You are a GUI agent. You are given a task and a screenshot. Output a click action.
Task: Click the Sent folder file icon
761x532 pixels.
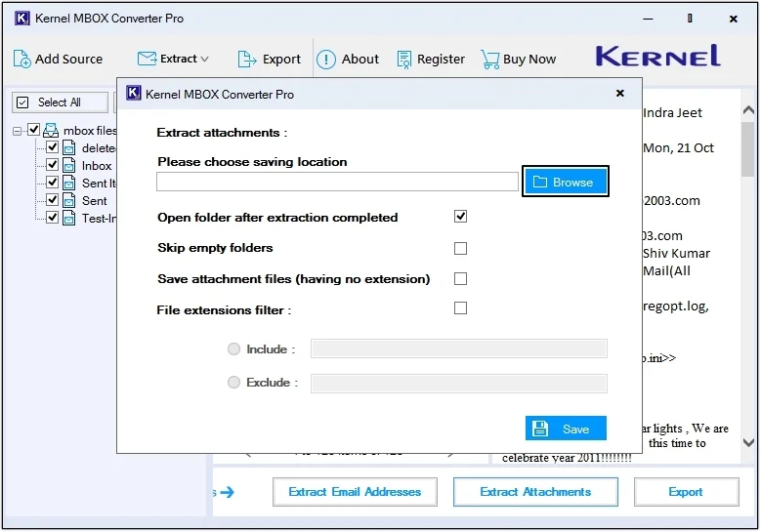[x=69, y=200]
